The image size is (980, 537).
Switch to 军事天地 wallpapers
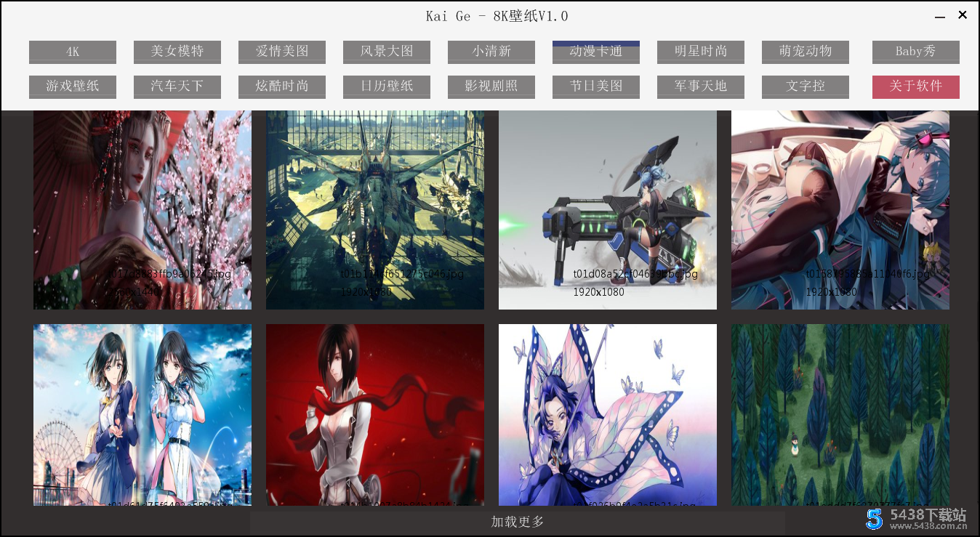point(701,86)
